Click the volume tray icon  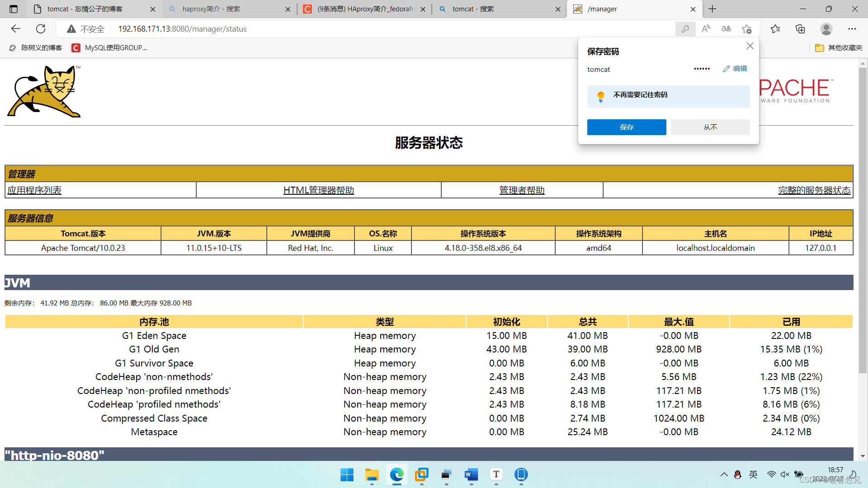(x=785, y=474)
